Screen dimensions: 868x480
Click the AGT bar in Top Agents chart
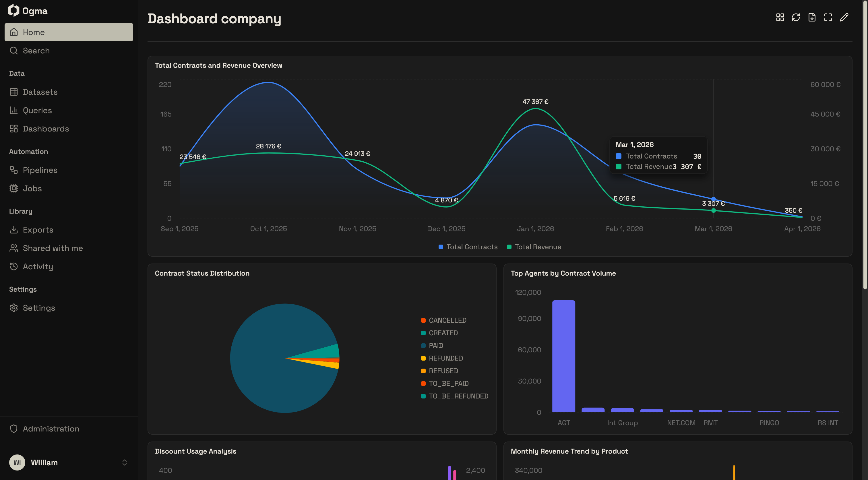564,356
